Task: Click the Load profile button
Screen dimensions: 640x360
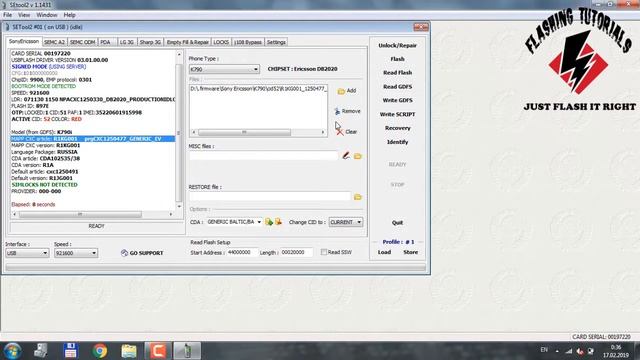Action: pos(384,252)
